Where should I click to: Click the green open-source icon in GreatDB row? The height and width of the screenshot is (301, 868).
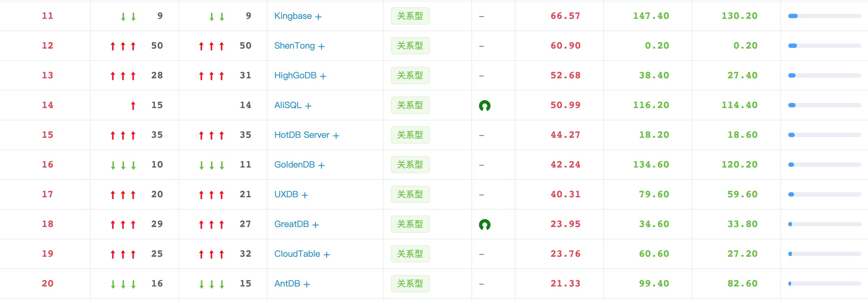click(x=485, y=224)
